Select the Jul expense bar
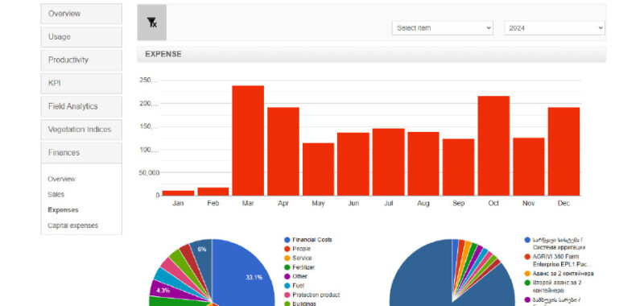The width and height of the screenshot is (644, 306). pyautogui.click(x=389, y=162)
